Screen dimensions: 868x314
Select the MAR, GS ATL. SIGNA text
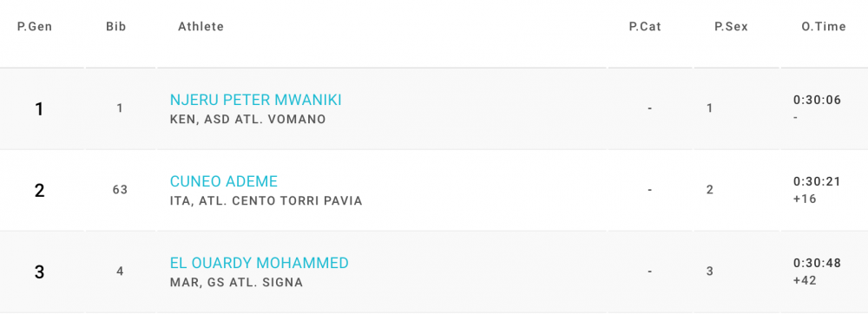[x=236, y=283]
